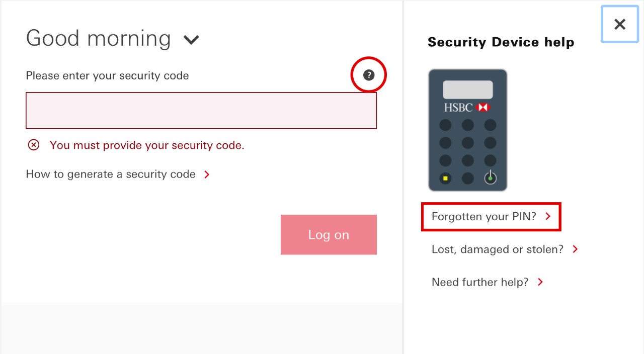The image size is (644, 354).
Task: Close the Security Device help panel
Action: [x=620, y=24]
